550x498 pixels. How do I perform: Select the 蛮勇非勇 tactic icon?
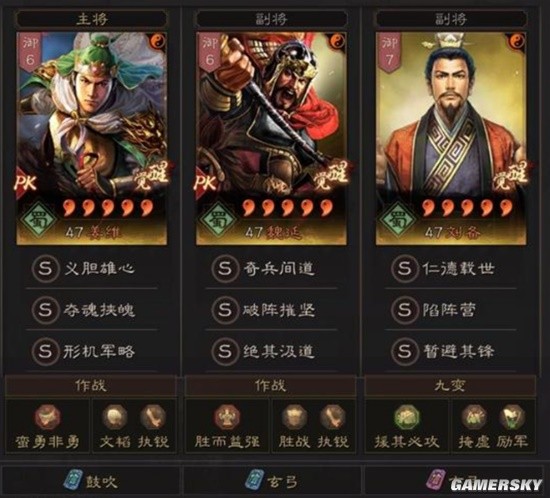click(47, 417)
